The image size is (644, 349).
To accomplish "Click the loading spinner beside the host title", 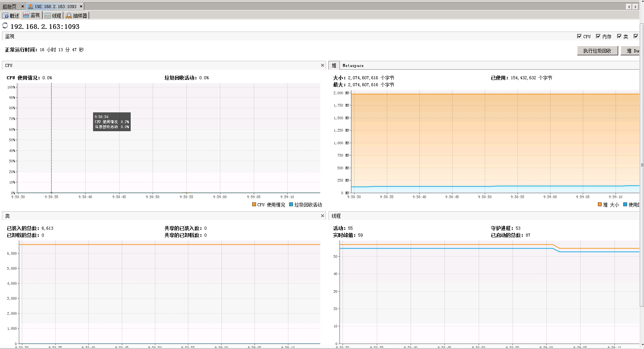I will [x=5, y=25].
